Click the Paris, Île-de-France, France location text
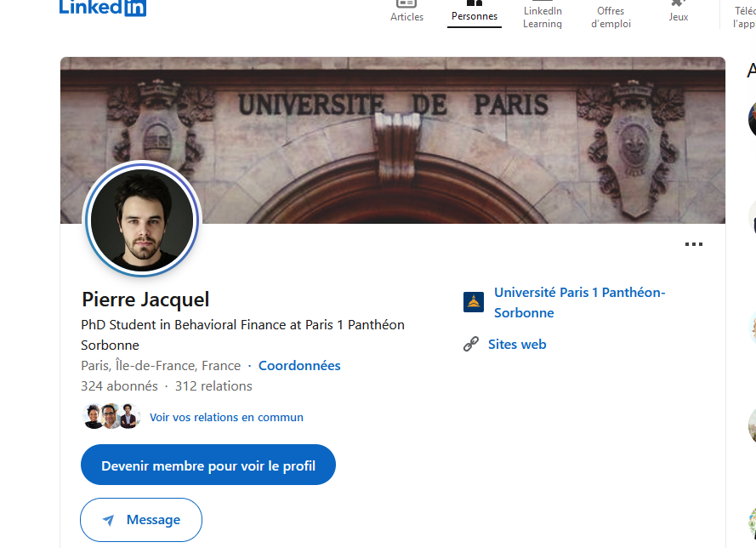 point(161,366)
